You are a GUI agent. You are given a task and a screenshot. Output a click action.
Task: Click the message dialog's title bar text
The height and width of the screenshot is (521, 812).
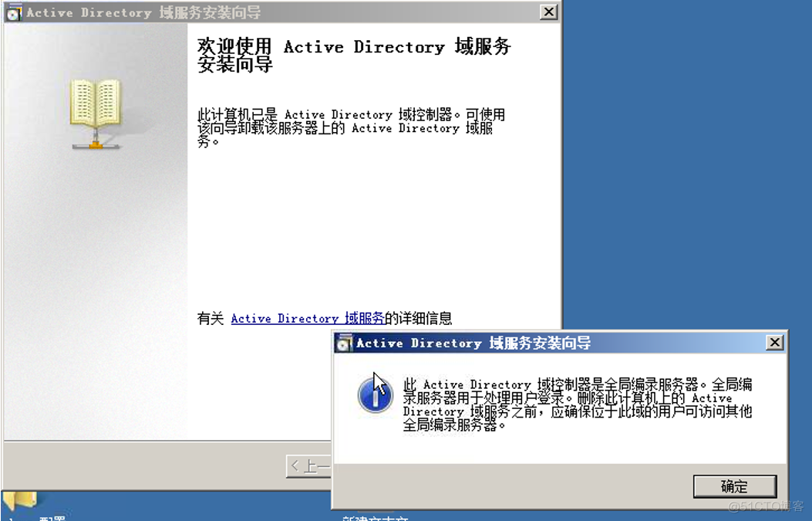point(473,343)
